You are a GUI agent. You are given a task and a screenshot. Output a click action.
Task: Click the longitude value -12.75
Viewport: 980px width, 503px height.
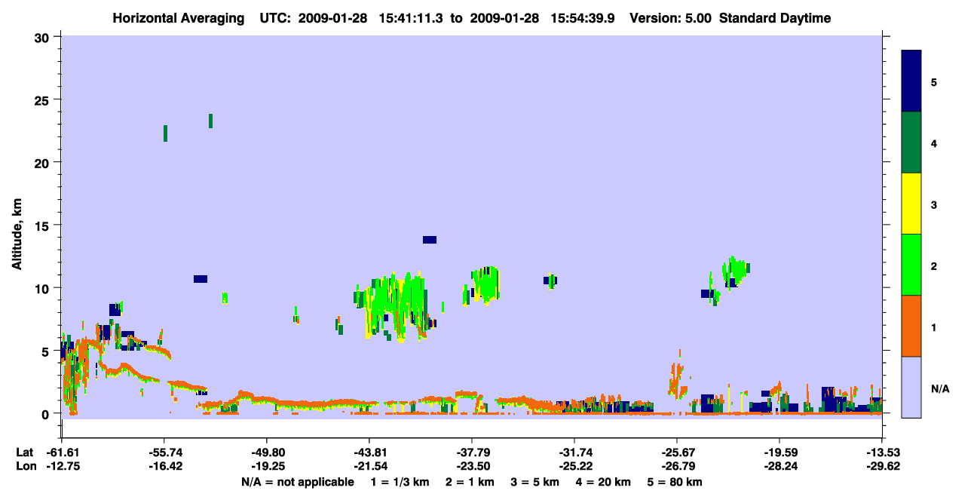click(62, 466)
